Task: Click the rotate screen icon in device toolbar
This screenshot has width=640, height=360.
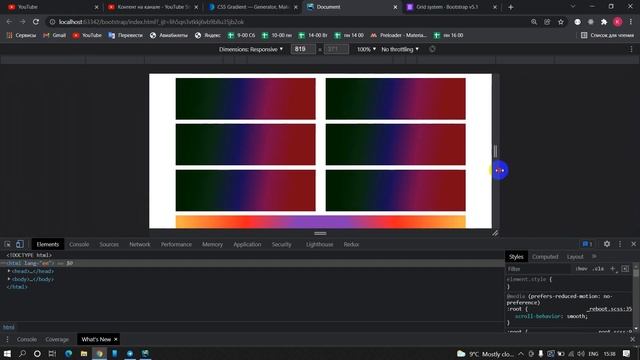Action: click(x=432, y=49)
